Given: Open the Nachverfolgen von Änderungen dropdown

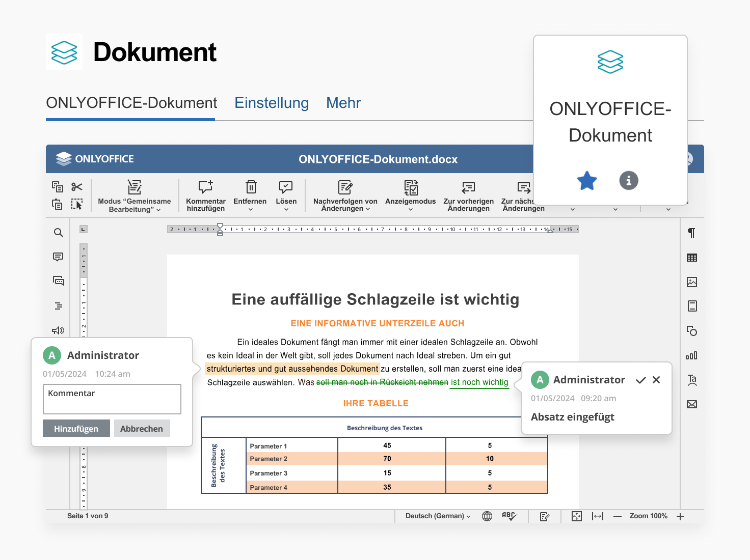Looking at the screenshot, I should click(x=345, y=196).
